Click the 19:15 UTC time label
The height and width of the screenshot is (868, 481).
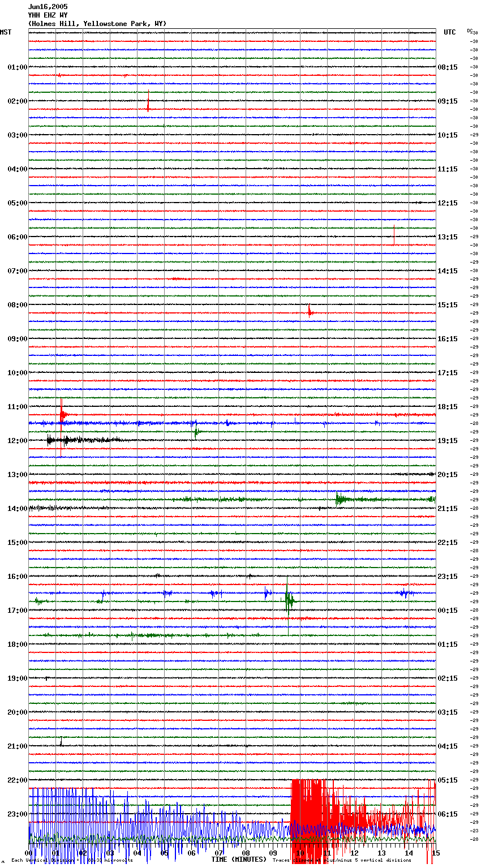tap(448, 441)
